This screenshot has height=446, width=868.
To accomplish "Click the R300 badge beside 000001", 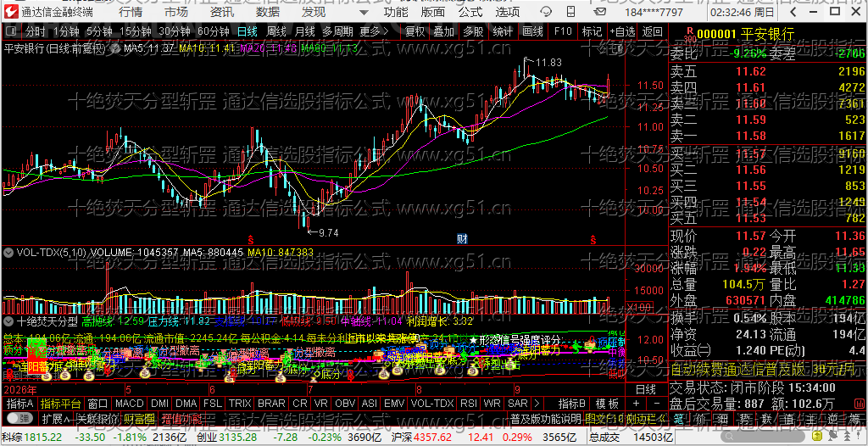I will click(x=690, y=35).
